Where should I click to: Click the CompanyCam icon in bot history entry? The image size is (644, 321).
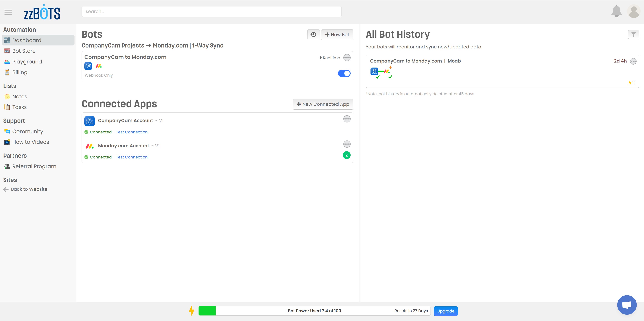374,71
